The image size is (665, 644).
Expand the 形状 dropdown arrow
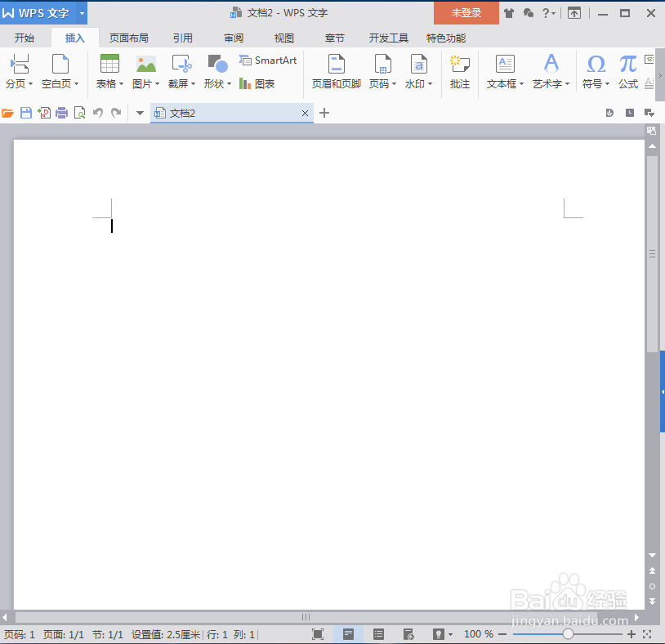point(229,84)
